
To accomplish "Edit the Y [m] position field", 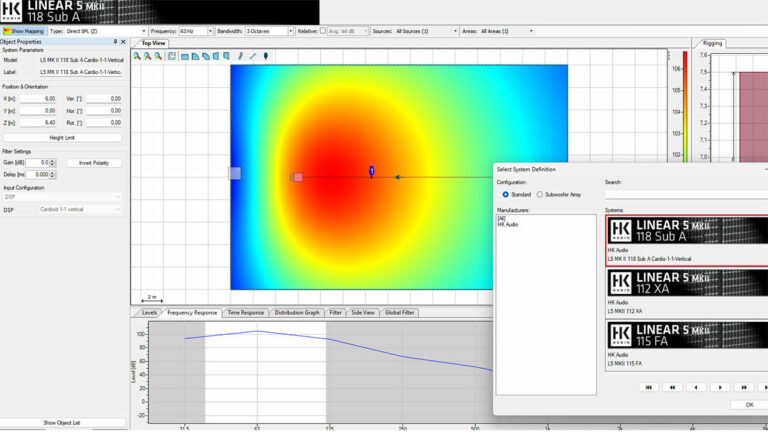I will pos(38,111).
